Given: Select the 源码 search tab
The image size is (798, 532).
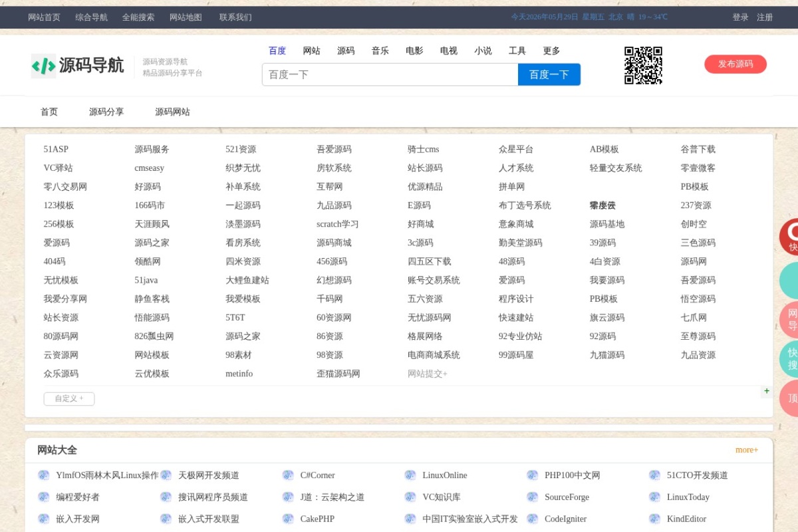Looking at the screenshot, I should point(346,51).
